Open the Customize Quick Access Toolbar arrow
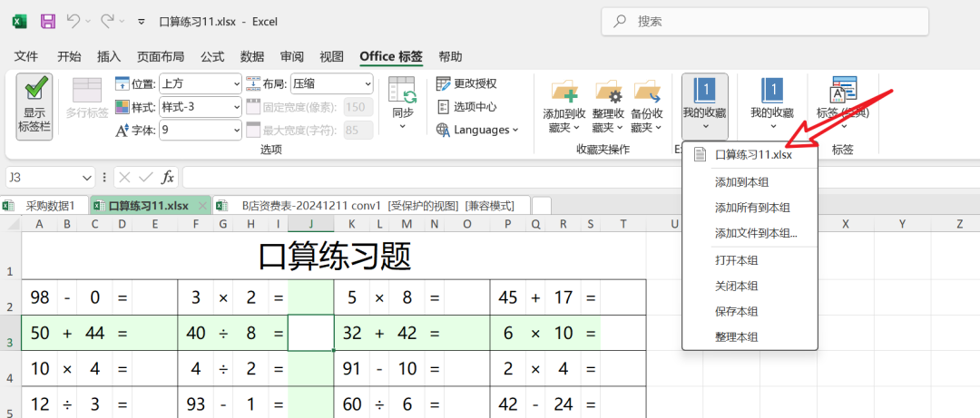Screen dimensions: 980x418 point(142,22)
